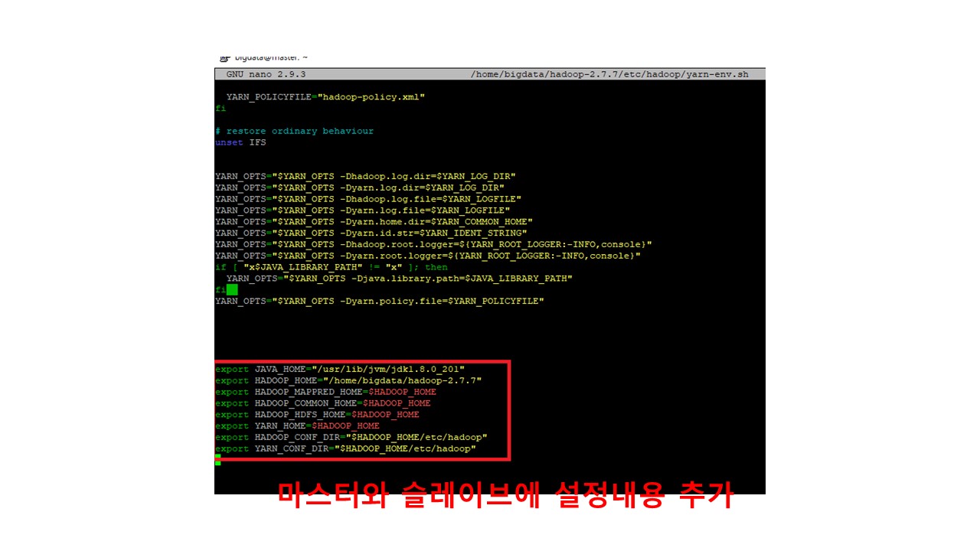Click the export HADOOP_HOME line
This screenshot has height=551, width=980.
(x=348, y=380)
